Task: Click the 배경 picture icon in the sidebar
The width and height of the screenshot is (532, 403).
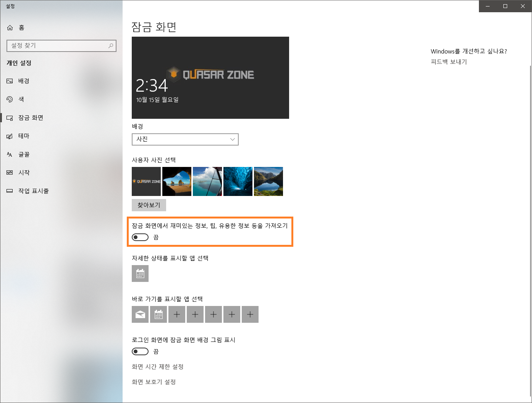Action: click(10, 81)
